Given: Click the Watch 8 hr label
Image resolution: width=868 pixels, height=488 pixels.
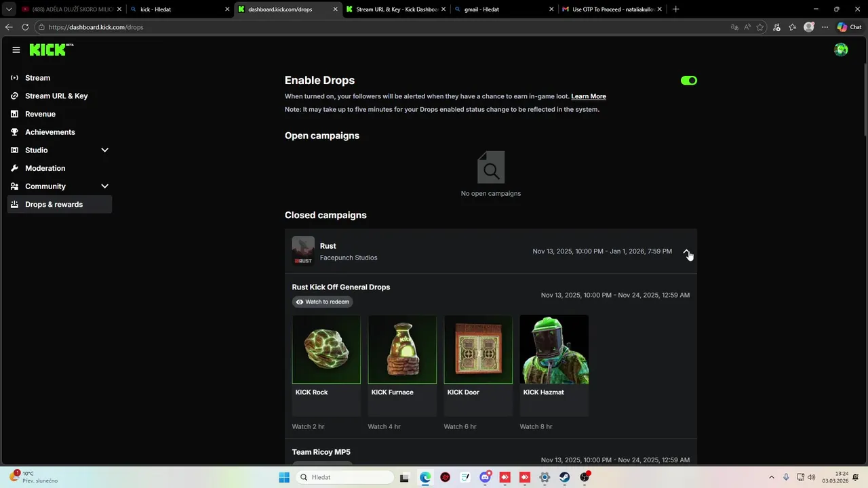Looking at the screenshot, I should tap(536, 426).
